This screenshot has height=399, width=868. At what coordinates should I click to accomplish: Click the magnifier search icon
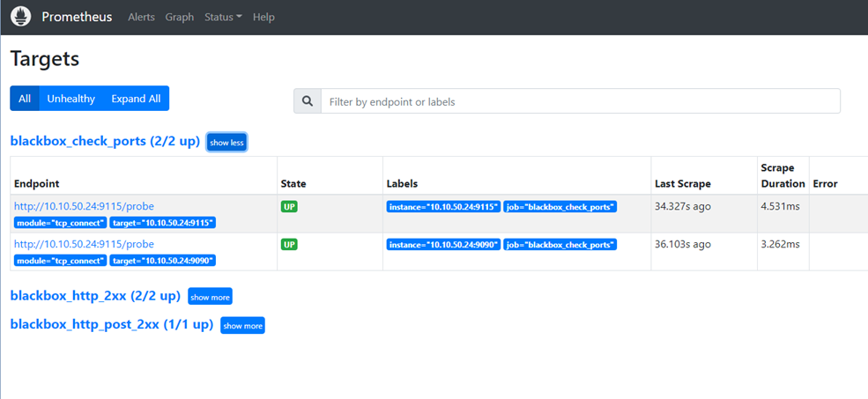[308, 102]
